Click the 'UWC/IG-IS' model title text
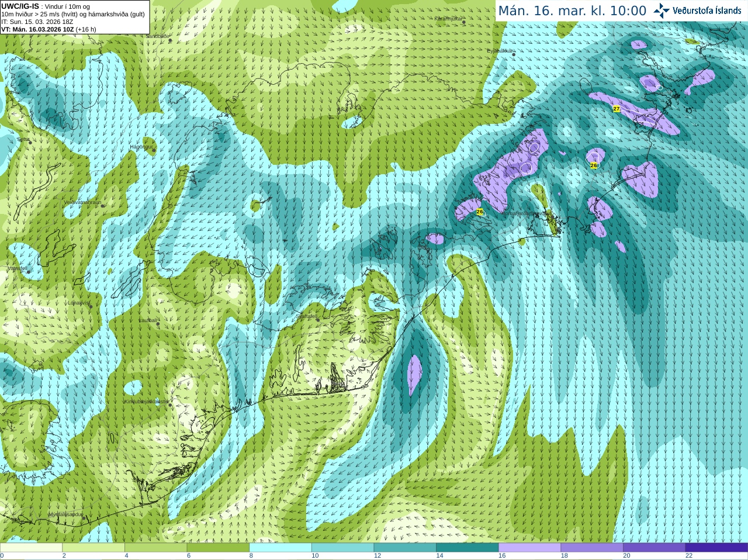The height and width of the screenshot is (560, 748). pos(20,6)
